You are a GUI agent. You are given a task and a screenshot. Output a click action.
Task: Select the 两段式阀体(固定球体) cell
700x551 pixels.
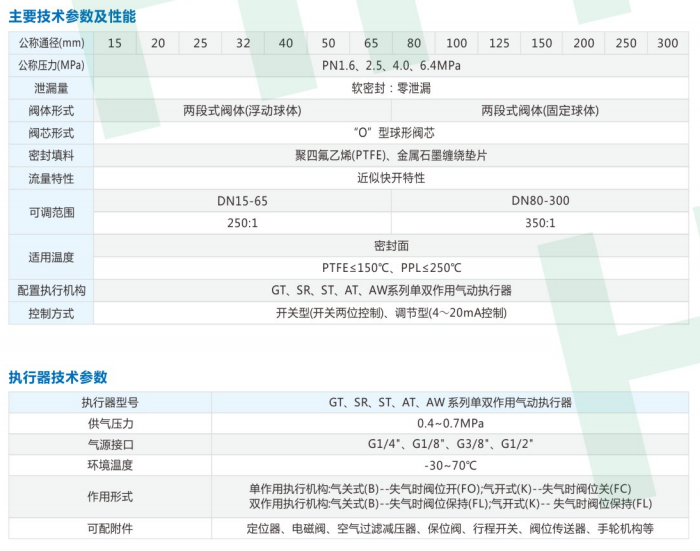click(x=539, y=110)
